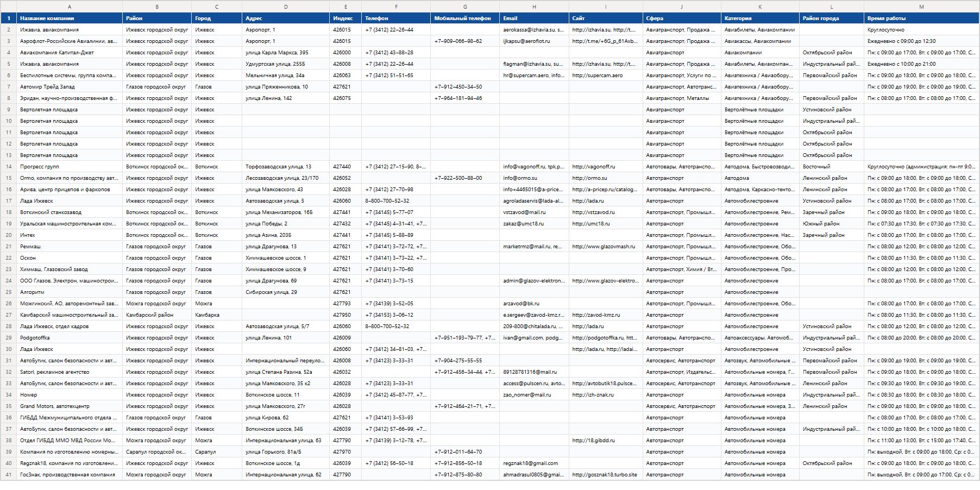
Task: Select the address 'улица Степана Разина, 52а'
Action: (x=286, y=372)
